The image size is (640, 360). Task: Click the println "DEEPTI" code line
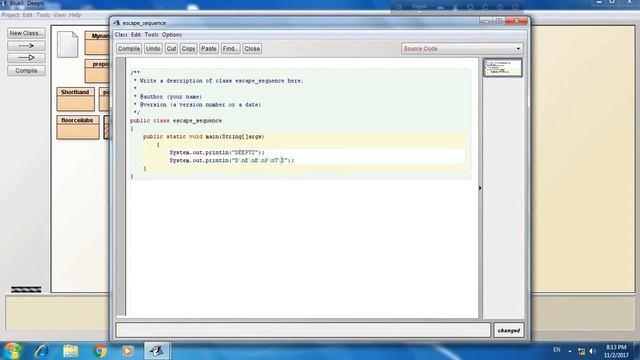click(217, 153)
